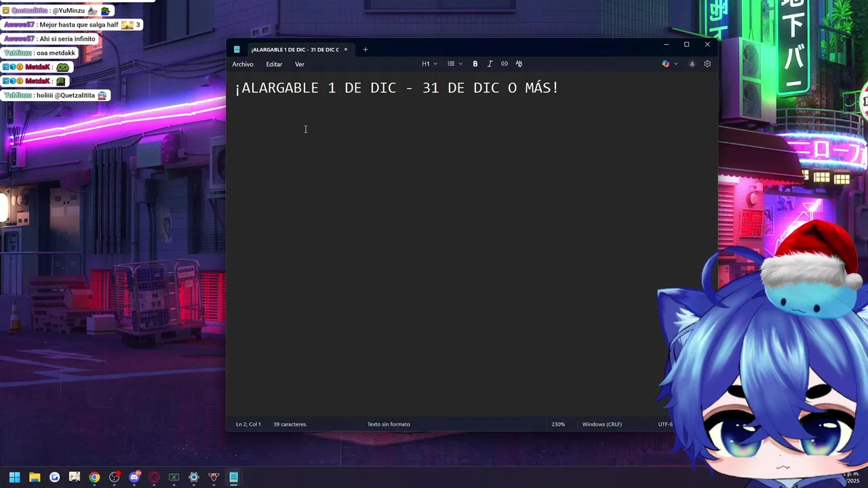Open the Copilot menu in Notepad

(669, 64)
